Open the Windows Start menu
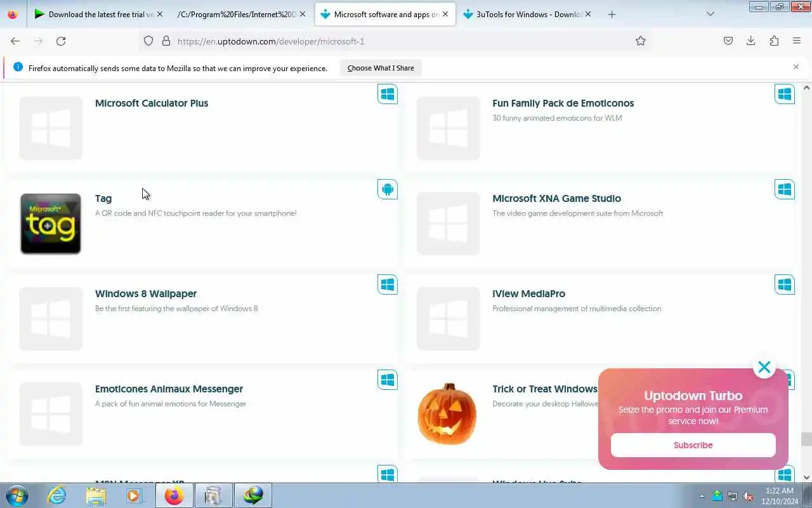The image size is (812, 508). [x=16, y=495]
